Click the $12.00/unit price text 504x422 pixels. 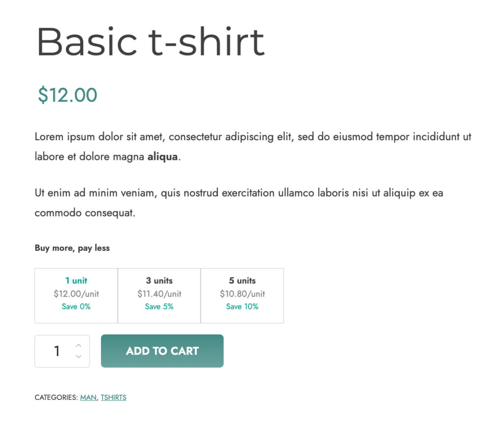pos(76,294)
